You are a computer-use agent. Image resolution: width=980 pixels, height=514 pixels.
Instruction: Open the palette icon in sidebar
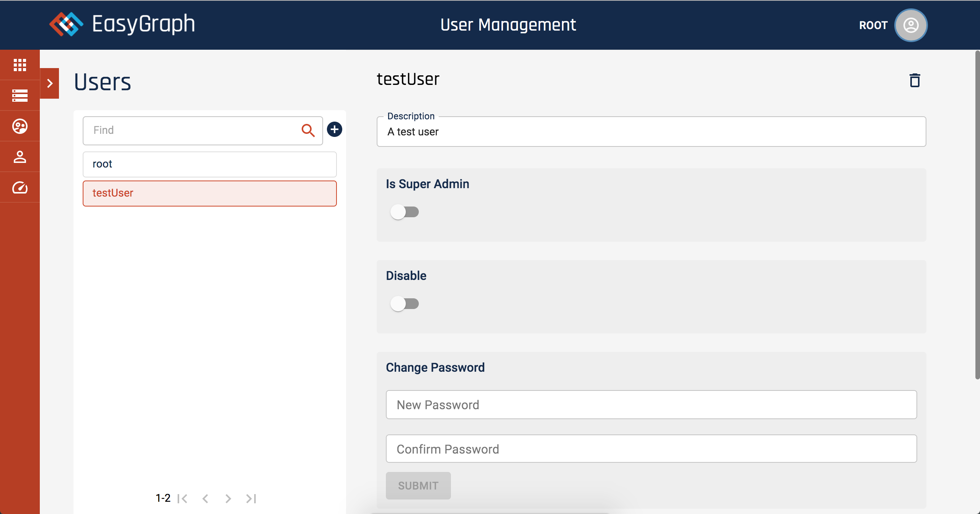20,126
